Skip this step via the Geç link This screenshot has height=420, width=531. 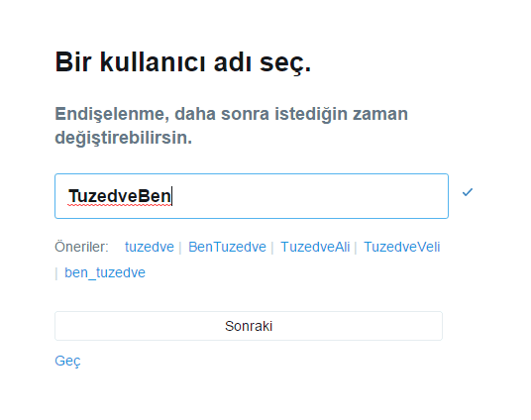click(67, 361)
